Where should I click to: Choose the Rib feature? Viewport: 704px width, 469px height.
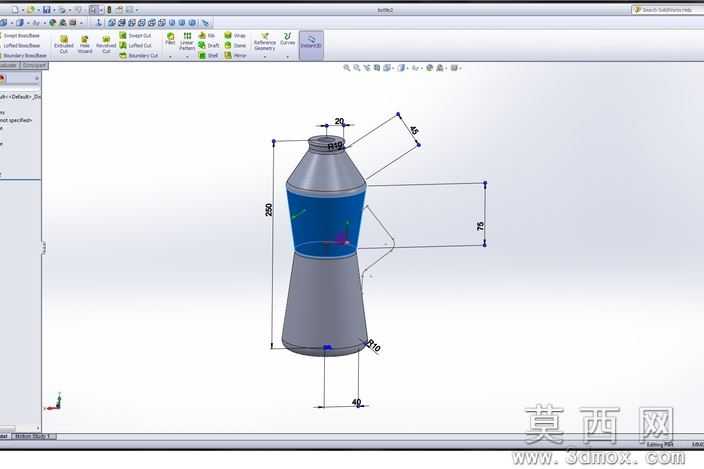pyautogui.click(x=207, y=35)
